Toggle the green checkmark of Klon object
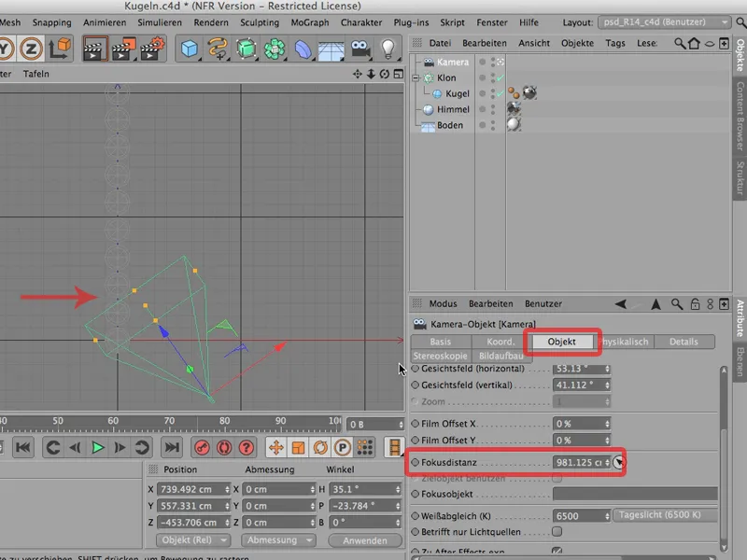The width and height of the screenshot is (747, 560). coord(500,78)
